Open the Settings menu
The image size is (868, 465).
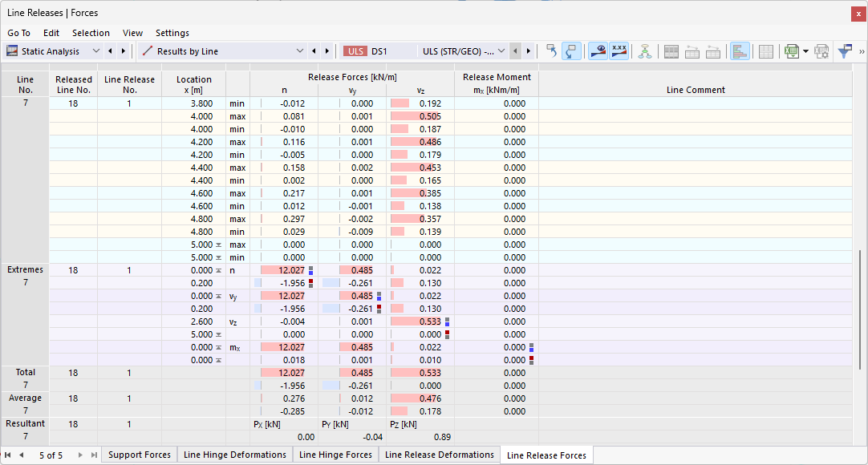(172, 33)
